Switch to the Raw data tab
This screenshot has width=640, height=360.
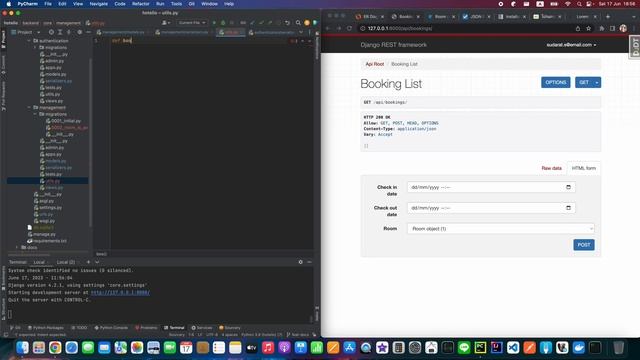click(x=551, y=168)
